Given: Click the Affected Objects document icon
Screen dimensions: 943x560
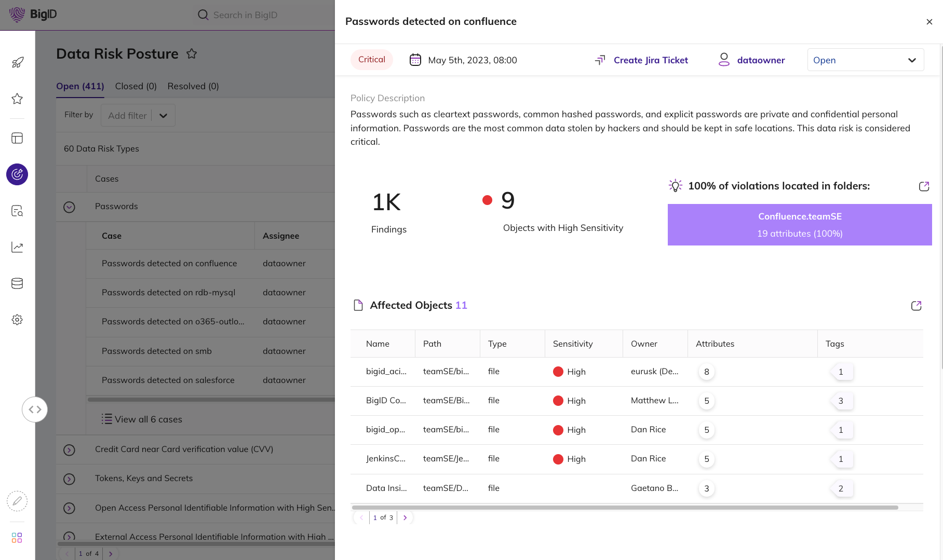Looking at the screenshot, I should pos(358,305).
